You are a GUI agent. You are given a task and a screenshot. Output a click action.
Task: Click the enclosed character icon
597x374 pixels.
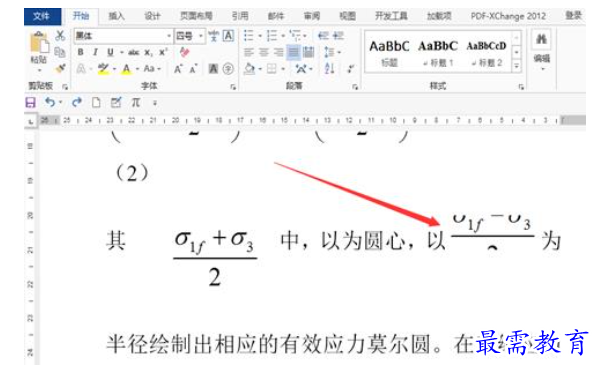coord(228,69)
